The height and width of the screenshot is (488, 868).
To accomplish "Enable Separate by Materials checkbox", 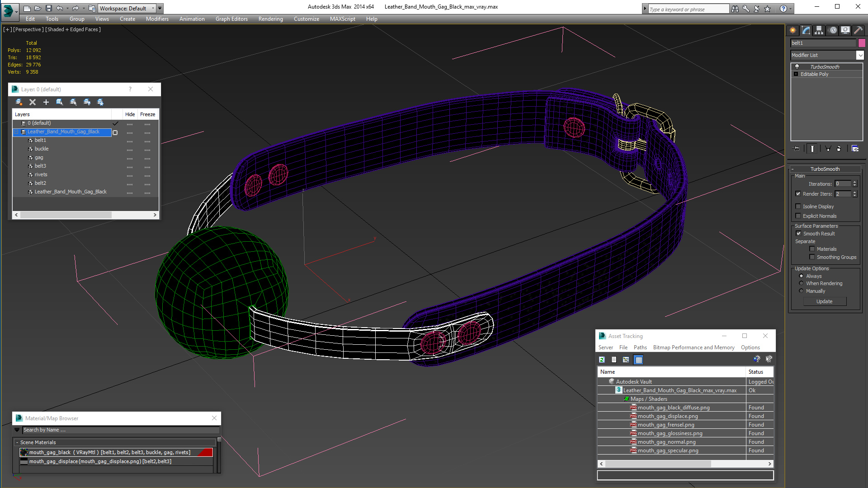I will tap(812, 249).
